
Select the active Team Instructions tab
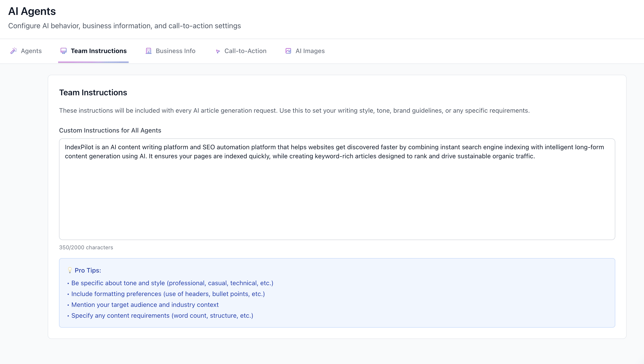pos(99,51)
